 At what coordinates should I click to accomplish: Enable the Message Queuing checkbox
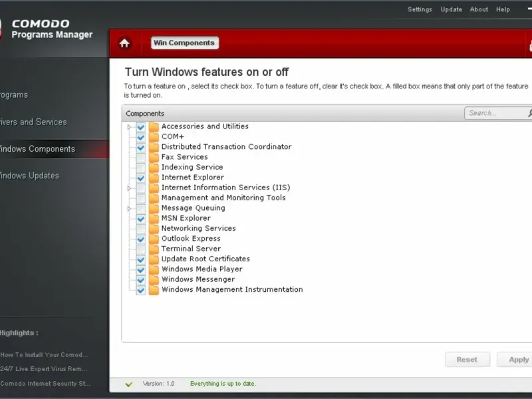click(x=140, y=208)
